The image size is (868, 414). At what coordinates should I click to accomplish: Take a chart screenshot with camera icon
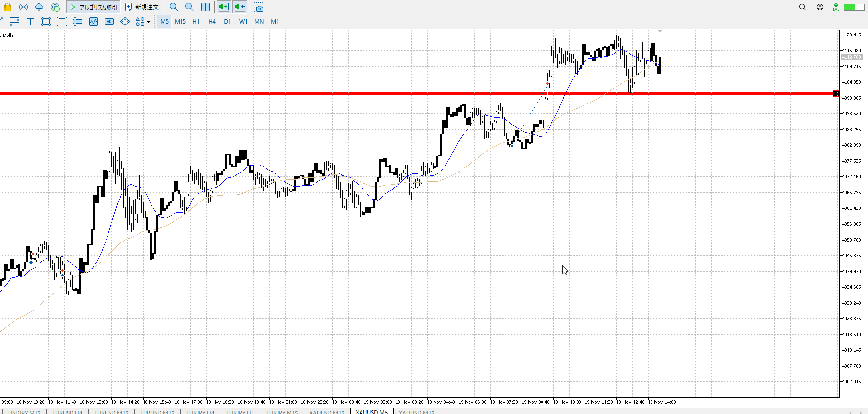[259, 7]
